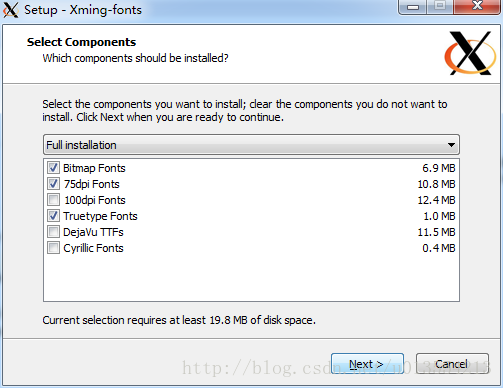Image resolution: width=503 pixels, height=388 pixels.
Task: Continue with the Next > button
Action: (x=367, y=364)
